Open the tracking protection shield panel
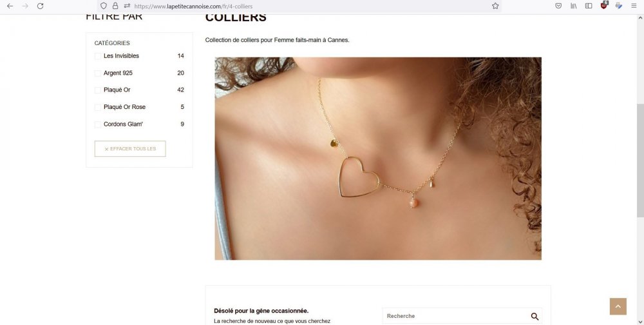 (x=104, y=6)
